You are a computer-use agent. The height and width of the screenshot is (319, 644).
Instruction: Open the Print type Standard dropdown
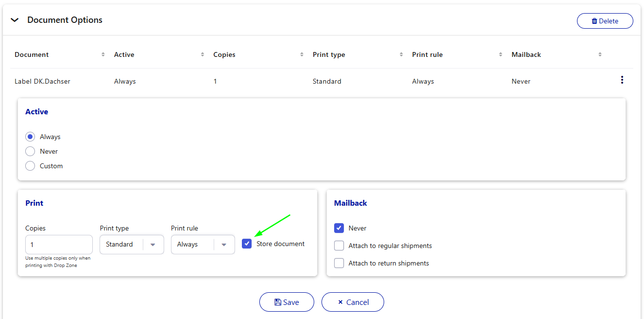pyautogui.click(x=132, y=245)
